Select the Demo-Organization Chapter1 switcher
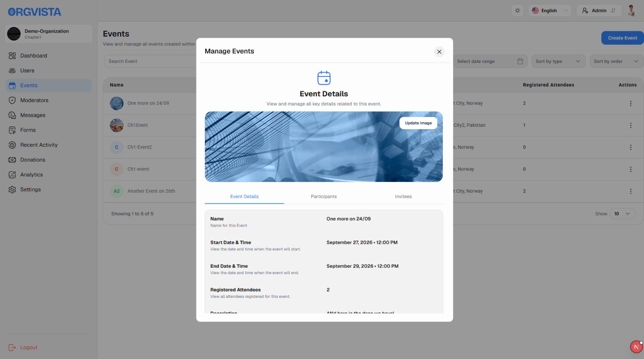Image resolution: width=644 pixels, height=359 pixels. (48, 34)
